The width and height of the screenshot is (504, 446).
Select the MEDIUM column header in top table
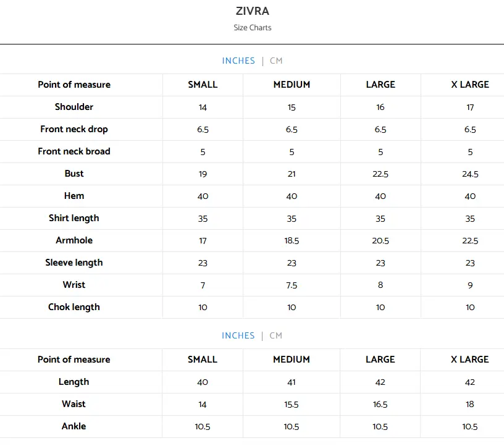292,85
